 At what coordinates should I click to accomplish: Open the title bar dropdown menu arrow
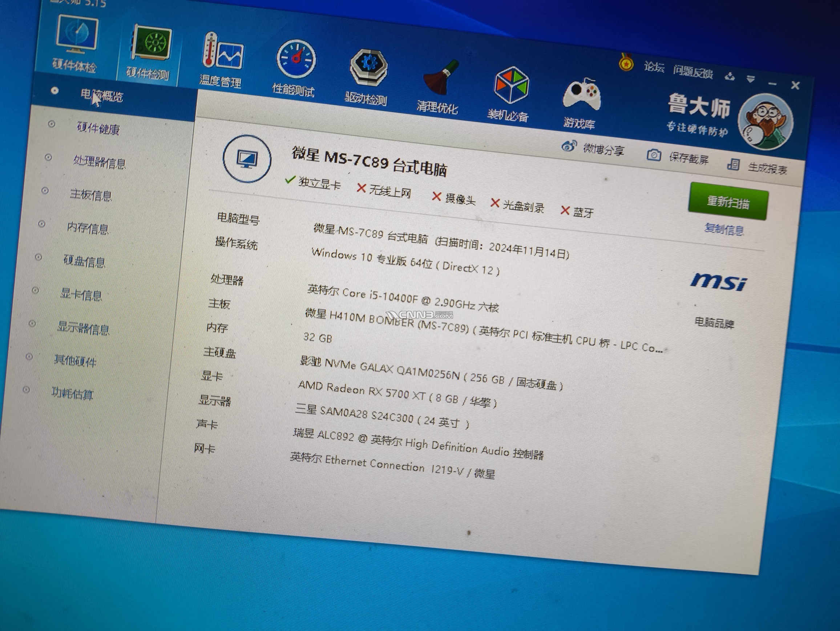click(750, 79)
